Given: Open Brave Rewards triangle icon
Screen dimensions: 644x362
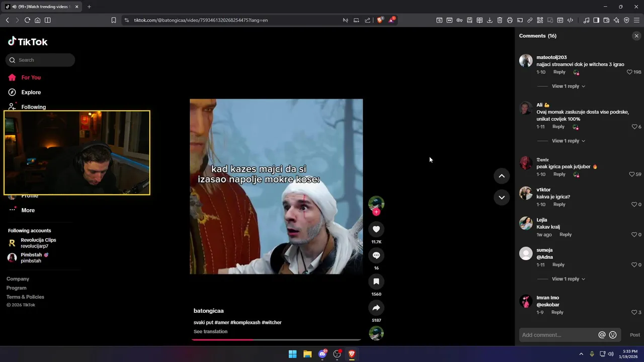Looking at the screenshot, I should pyautogui.click(x=391, y=20).
